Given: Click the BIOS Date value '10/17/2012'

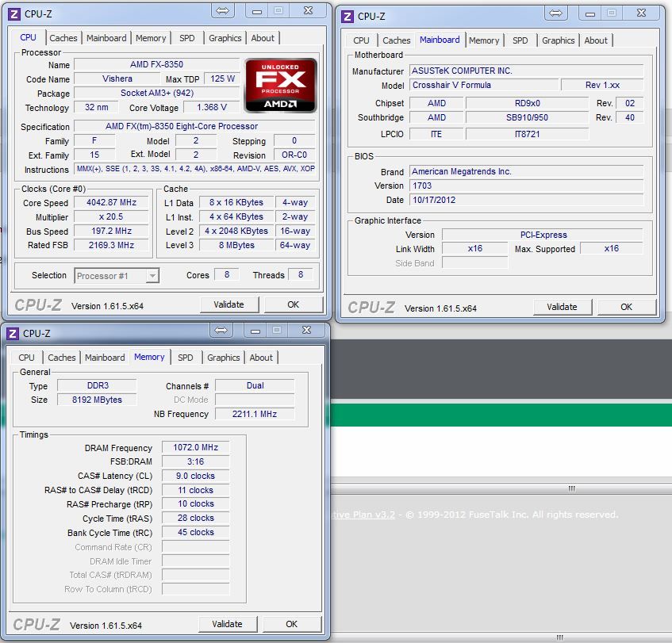Looking at the screenshot, I should tap(526, 200).
